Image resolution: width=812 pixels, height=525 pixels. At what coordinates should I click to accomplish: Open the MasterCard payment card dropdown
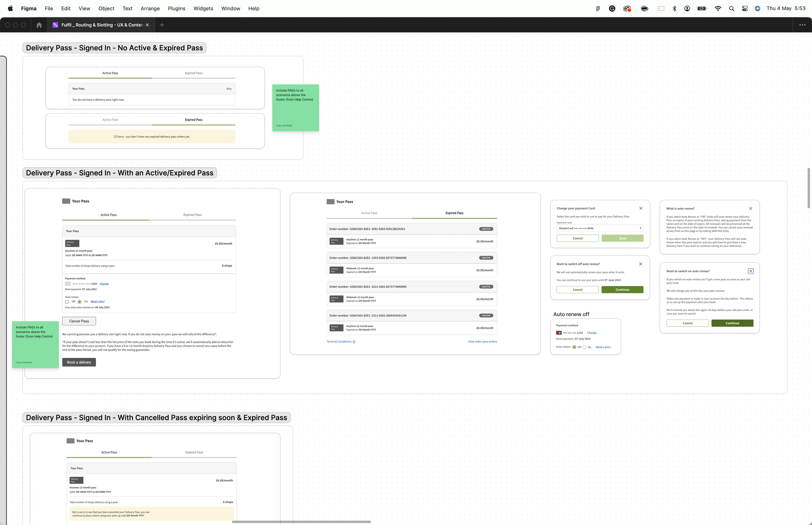(x=600, y=228)
